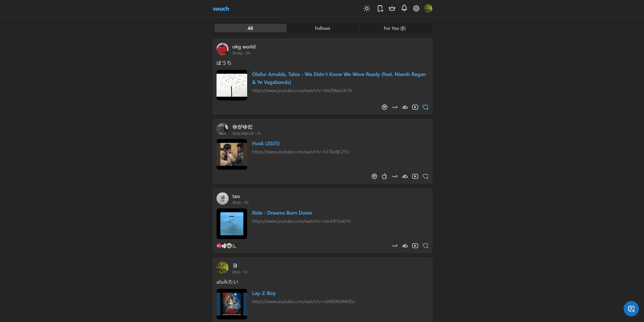Select the All tab

coord(250,28)
